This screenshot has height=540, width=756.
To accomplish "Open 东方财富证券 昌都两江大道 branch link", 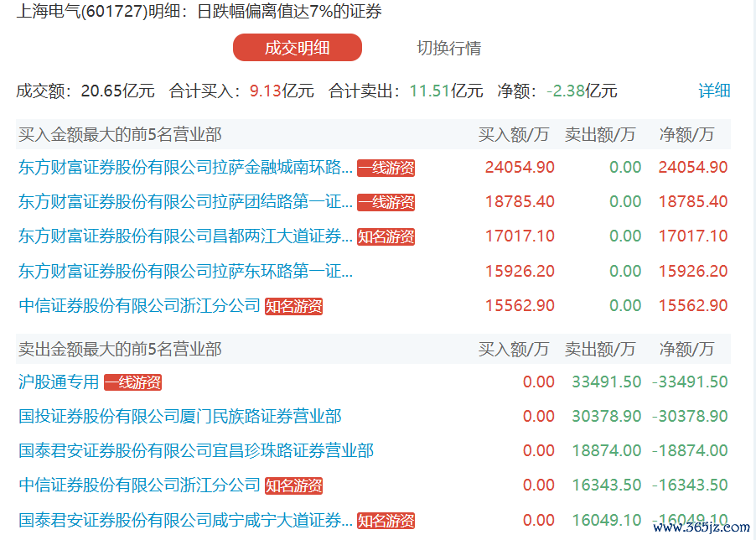I will (185, 236).
